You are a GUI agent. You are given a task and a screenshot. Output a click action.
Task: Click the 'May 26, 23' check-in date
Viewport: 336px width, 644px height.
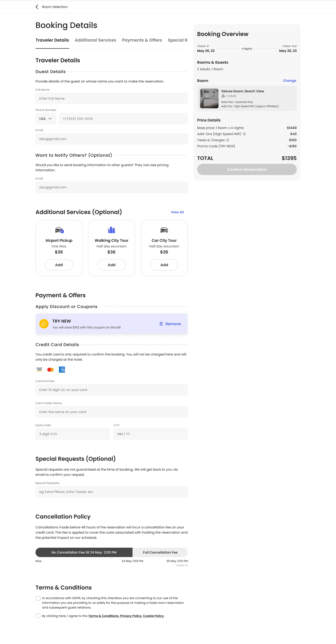point(206,51)
